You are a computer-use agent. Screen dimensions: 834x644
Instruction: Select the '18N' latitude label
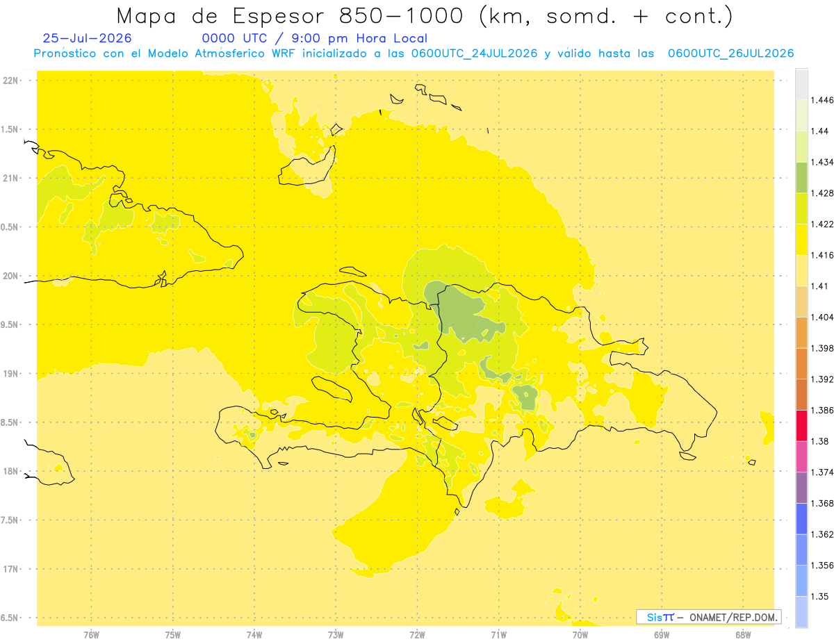[10, 471]
